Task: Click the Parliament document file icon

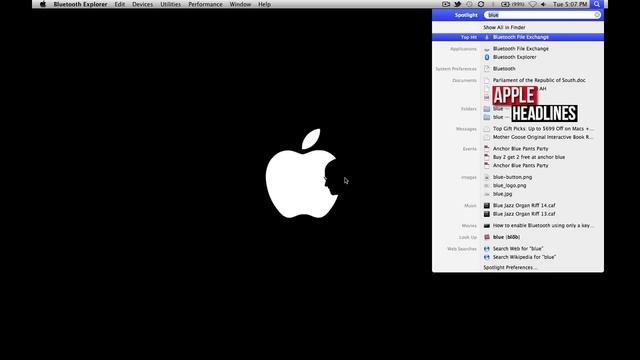Action: click(x=487, y=80)
